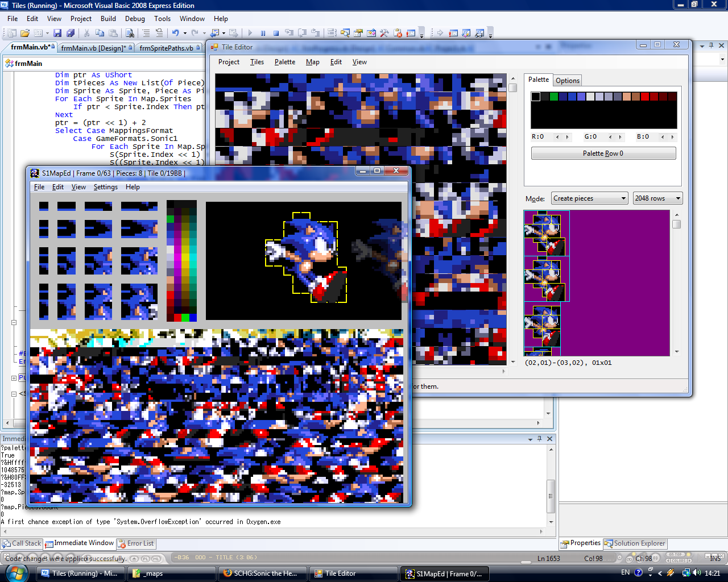The image size is (728, 582).
Task: Select the skin-tone palette swatch
Action: click(x=627, y=97)
